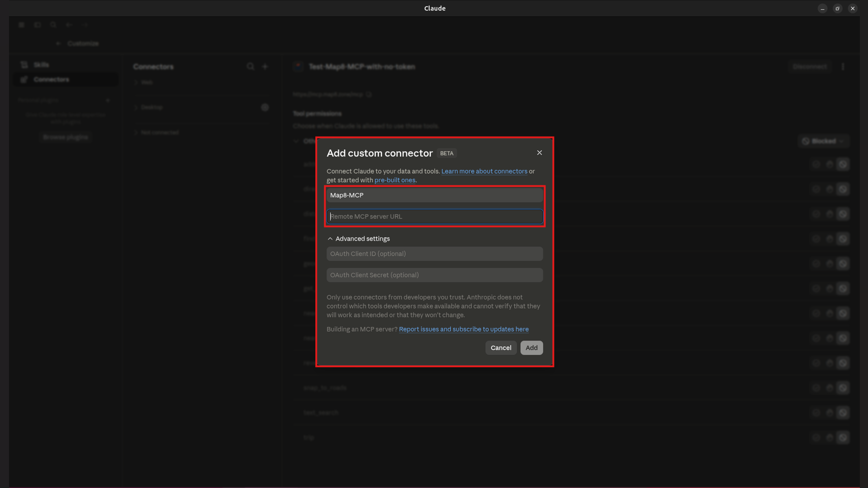Minimize the Claude window

[x=822, y=9]
